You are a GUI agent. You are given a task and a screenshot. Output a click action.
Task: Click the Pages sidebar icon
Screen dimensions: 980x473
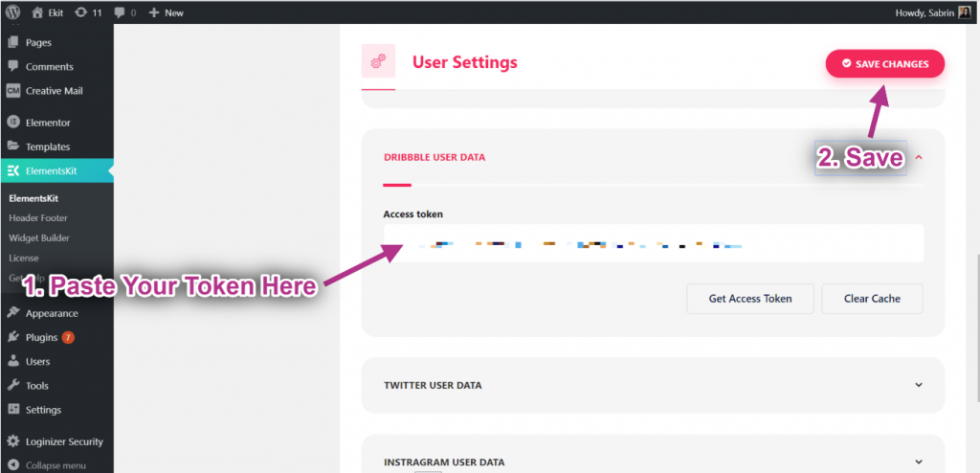13,42
